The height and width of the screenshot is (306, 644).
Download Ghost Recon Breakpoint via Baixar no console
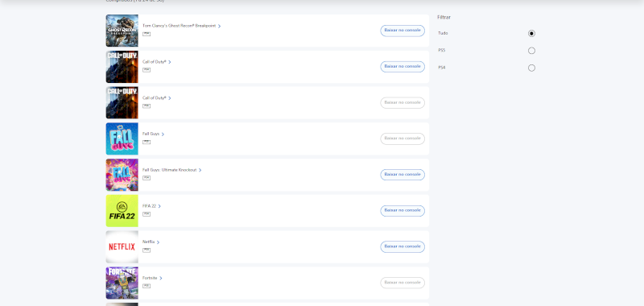pyautogui.click(x=402, y=31)
